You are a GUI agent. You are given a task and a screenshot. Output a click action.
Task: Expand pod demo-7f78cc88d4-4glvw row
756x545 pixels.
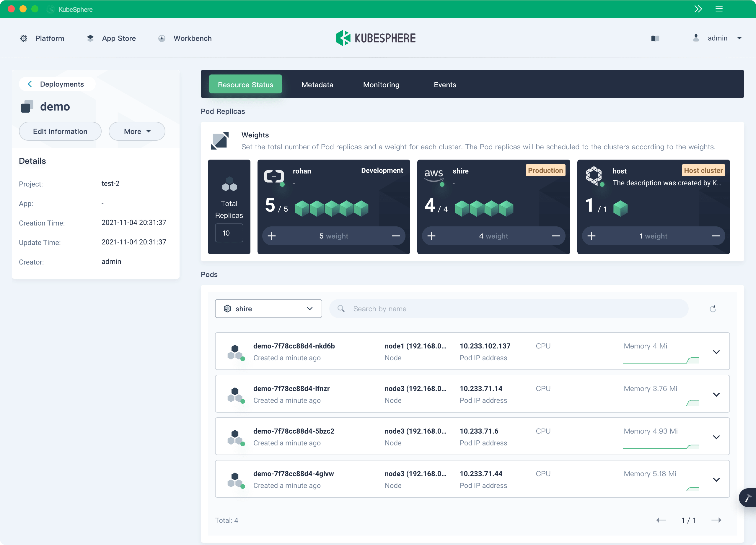(716, 480)
